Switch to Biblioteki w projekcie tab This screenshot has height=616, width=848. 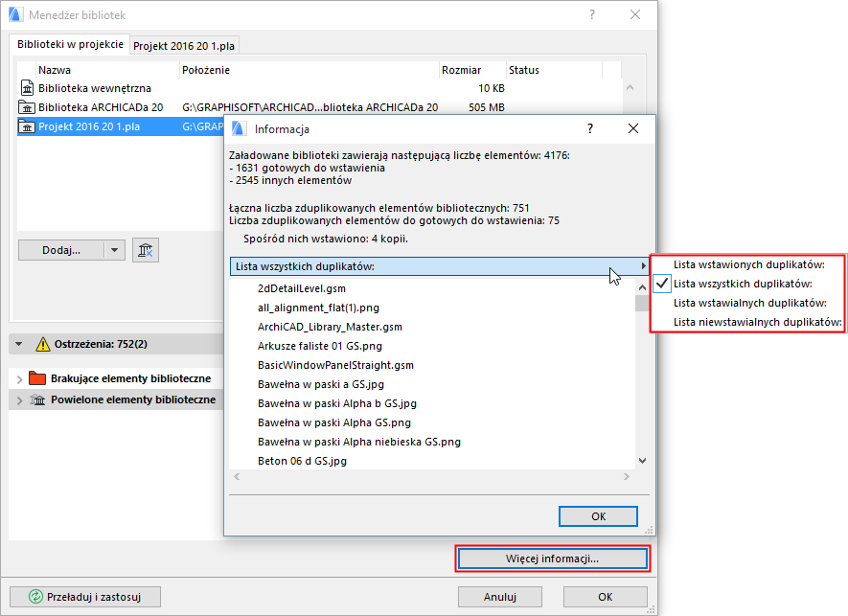70,44
